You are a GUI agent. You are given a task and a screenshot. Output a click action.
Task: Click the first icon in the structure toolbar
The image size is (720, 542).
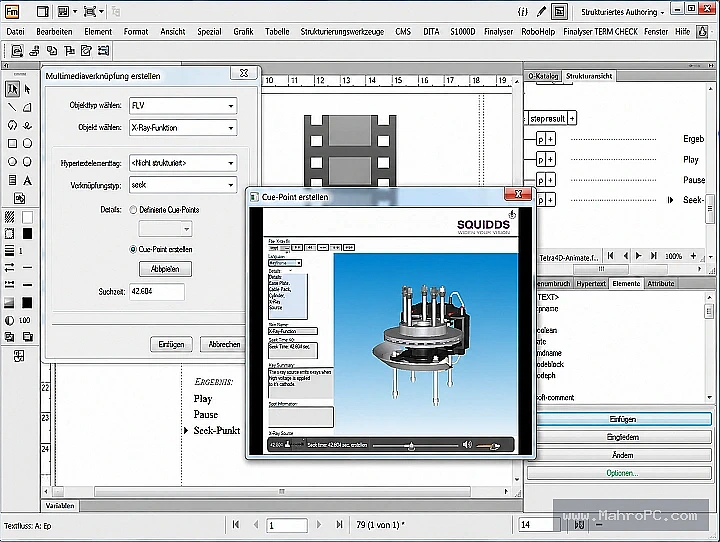(17, 51)
